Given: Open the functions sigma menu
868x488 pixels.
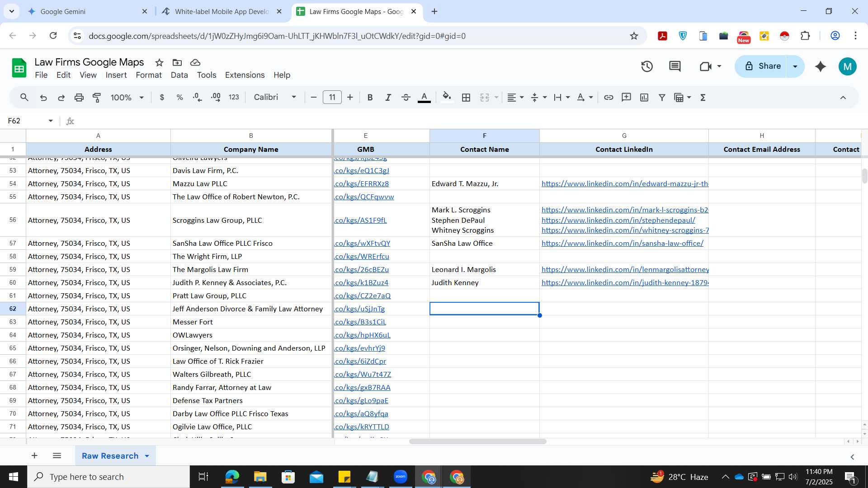Looking at the screenshot, I should (703, 97).
